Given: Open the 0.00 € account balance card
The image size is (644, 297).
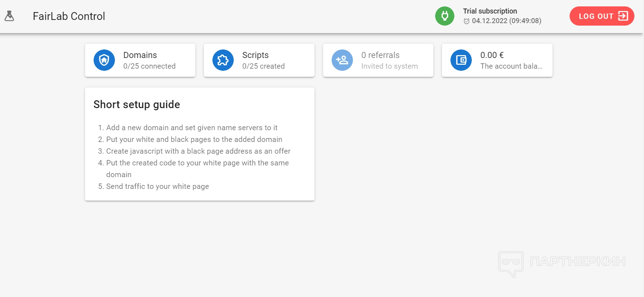Looking at the screenshot, I should tap(497, 60).
